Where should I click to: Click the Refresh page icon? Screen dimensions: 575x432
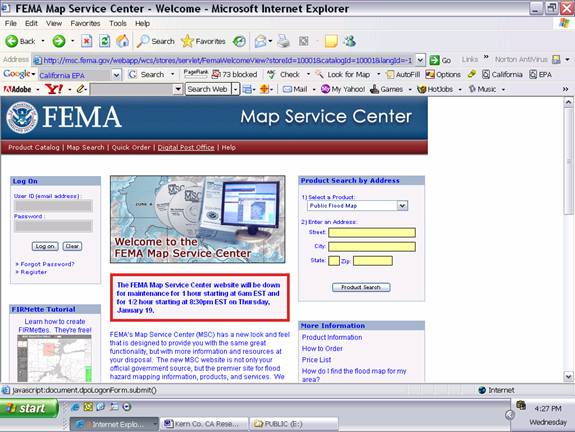tap(105, 41)
